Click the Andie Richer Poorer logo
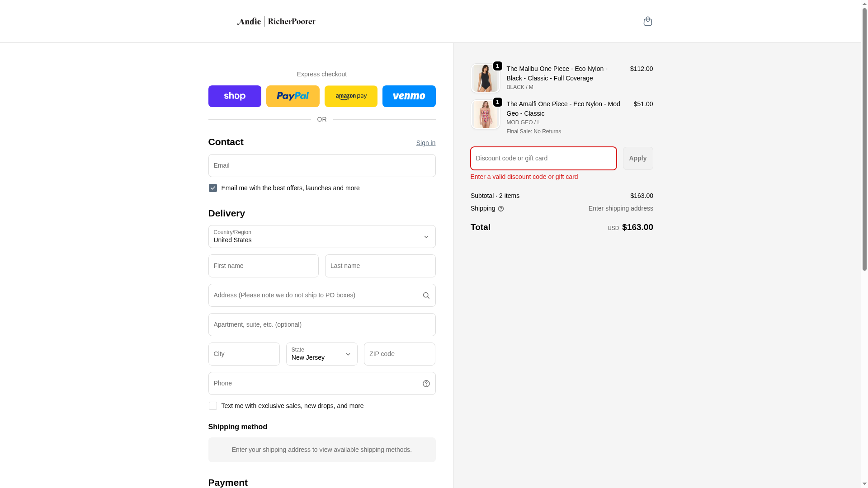 [x=276, y=21]
